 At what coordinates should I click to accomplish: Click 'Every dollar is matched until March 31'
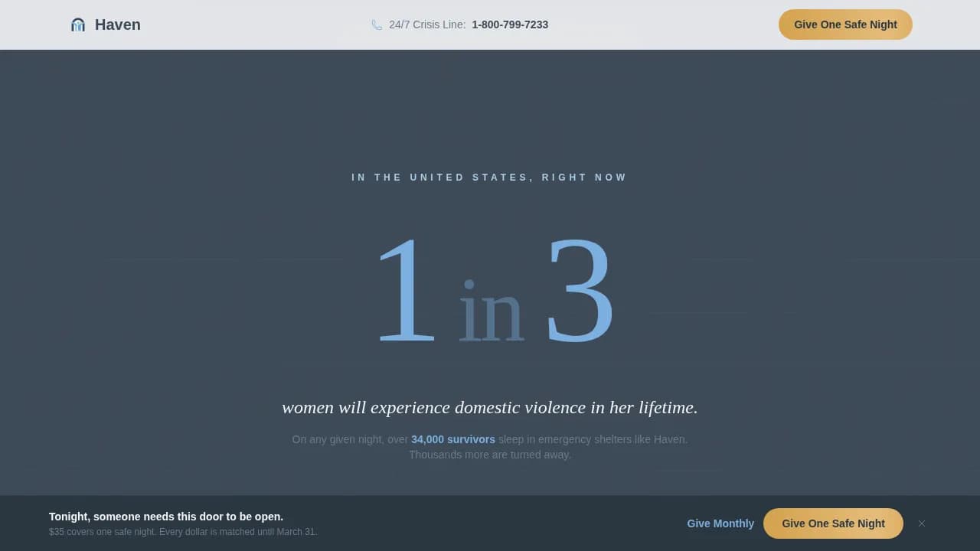click(238, 532)
